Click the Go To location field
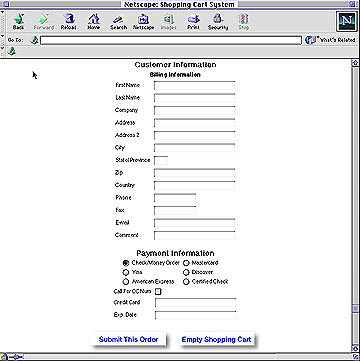The image size is (360, 361). click(x=171, y=40)
